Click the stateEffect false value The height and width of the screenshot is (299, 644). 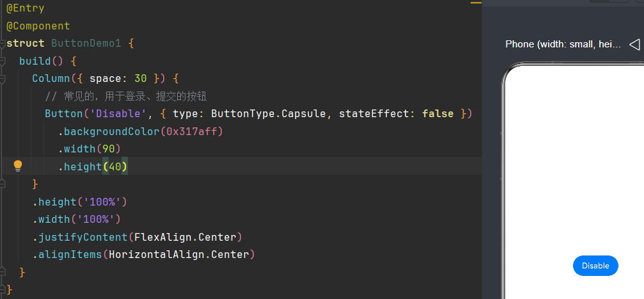point(438,113)
